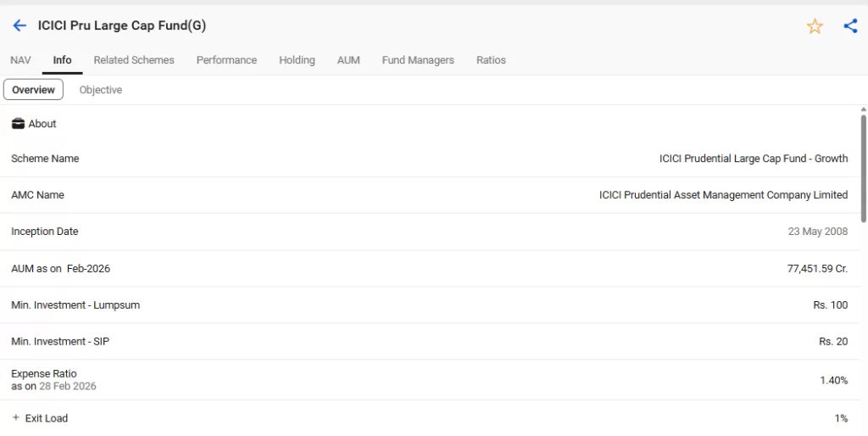868x436 pixels.
Task: Open the Fund Managers tab
Action: coord(418,60)
